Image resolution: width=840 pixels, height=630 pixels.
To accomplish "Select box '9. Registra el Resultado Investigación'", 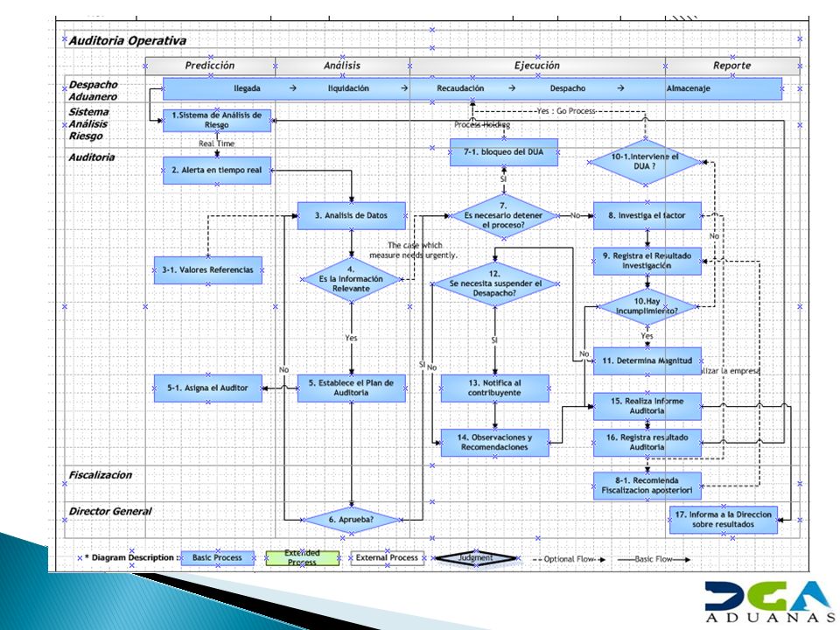I will 647,261.
